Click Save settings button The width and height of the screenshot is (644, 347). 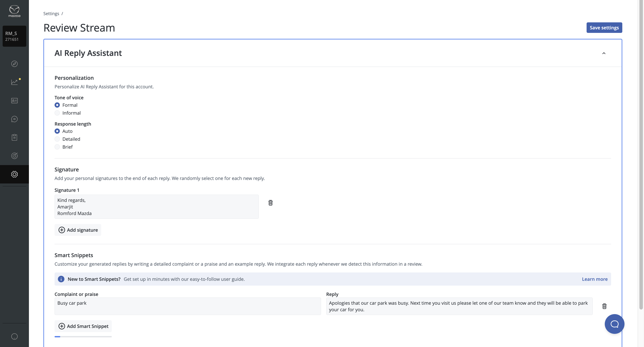(x=604, y=28)
